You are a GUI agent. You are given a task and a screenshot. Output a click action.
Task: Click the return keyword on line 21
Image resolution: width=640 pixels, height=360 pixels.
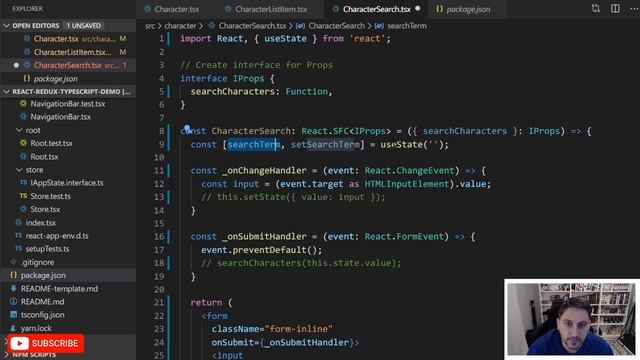(206, 302)
